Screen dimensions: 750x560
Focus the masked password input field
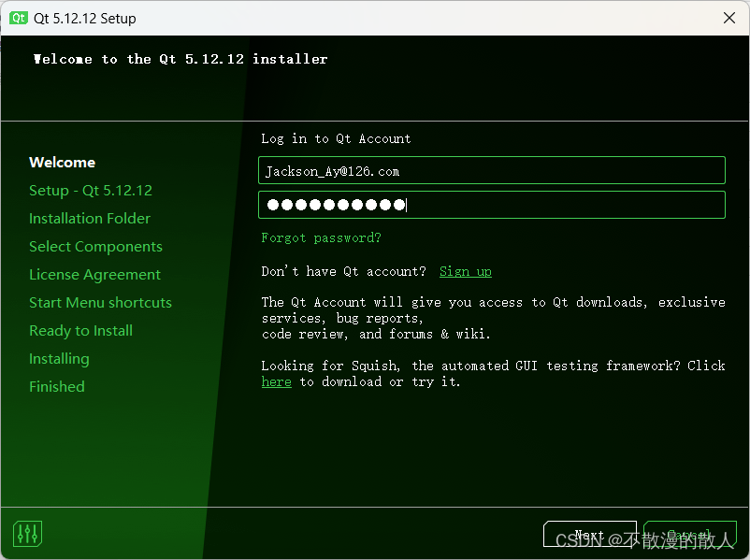click(x=492, y=205)
